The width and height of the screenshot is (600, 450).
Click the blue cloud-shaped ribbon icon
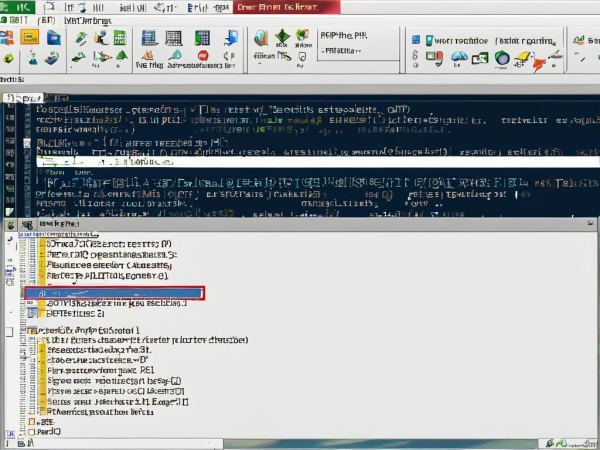tap(459, 57)
